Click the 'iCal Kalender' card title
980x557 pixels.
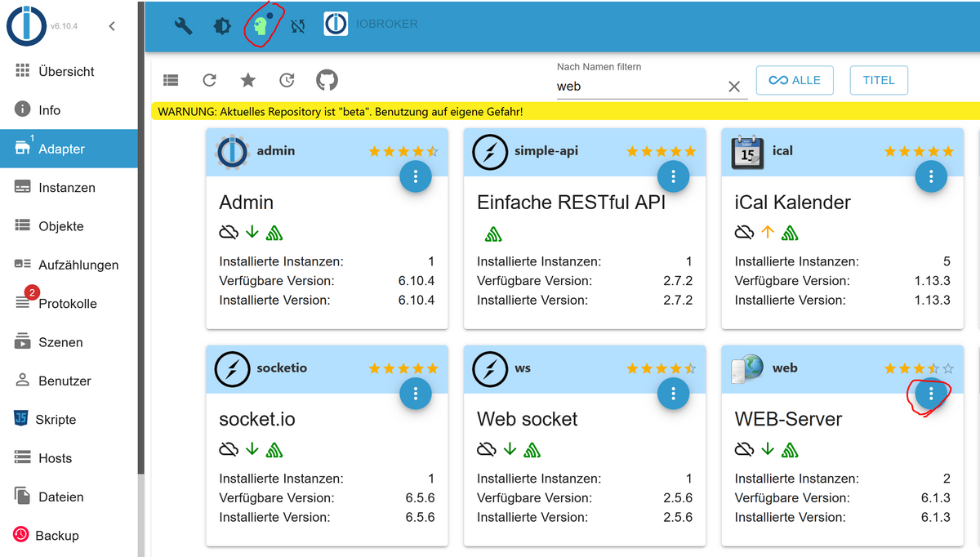(793, 203)
